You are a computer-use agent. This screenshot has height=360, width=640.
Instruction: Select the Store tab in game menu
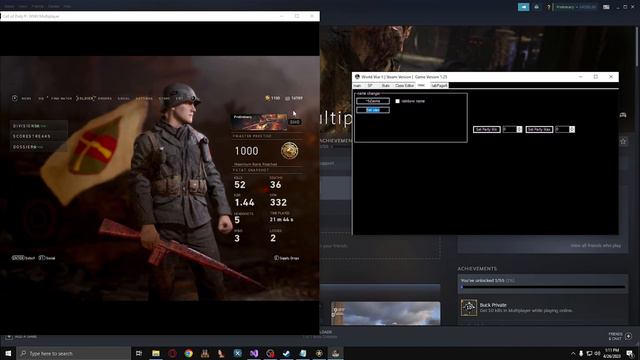point(164,98)
